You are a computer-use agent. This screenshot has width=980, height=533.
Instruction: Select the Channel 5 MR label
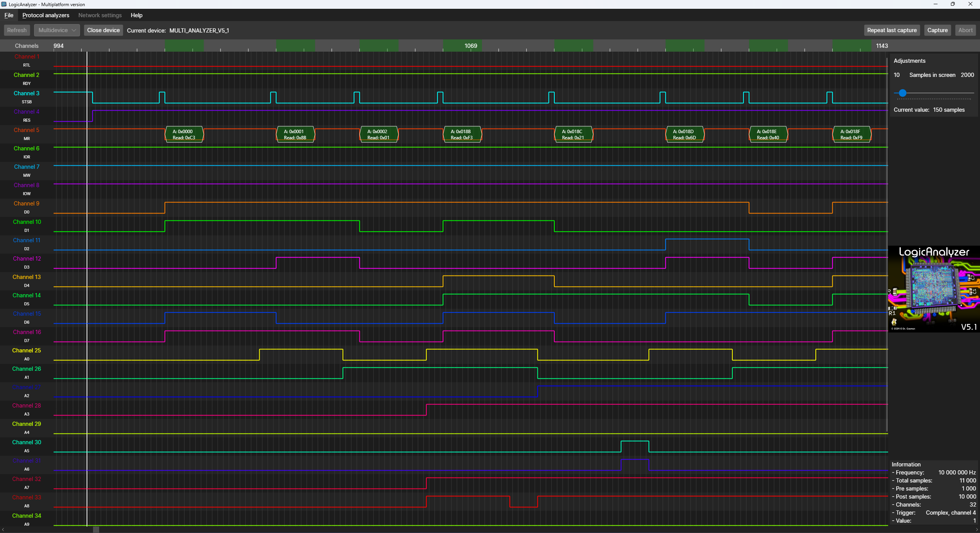[x=27, y=134]
